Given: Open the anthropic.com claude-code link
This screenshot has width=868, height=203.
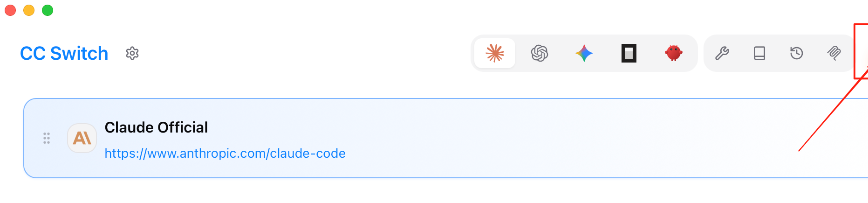Looking at the screenshot, I should (225, 154).
